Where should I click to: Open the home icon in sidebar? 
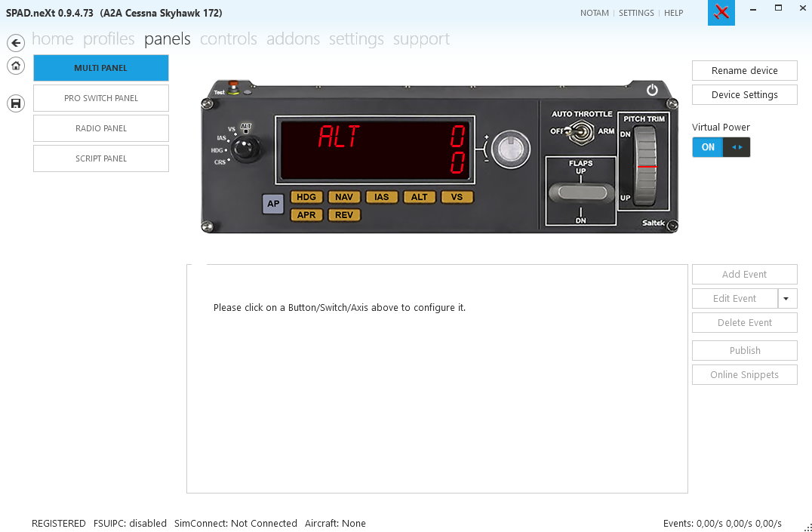point(16,66)
